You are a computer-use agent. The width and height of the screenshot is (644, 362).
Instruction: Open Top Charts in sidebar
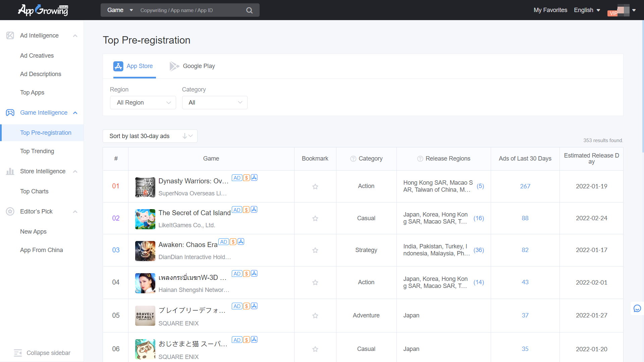(x=34, y=191)
